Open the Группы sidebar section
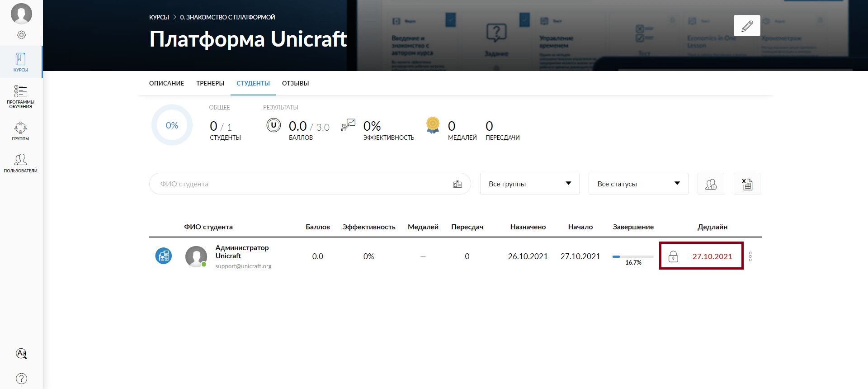The image size is (868, 389). click(21, 131)
